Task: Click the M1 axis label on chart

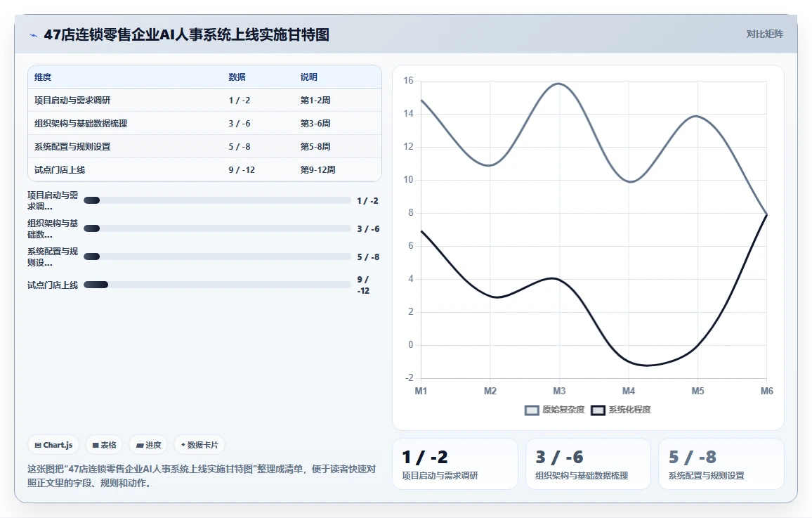Action: point(421,391)
